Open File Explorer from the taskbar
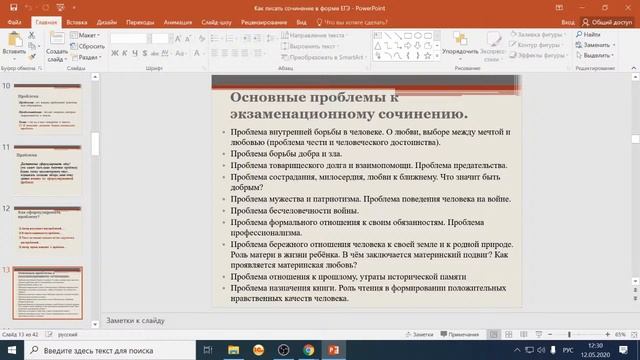Image resolution: width=640 pixels, height=360 pixels. [233, 350]
